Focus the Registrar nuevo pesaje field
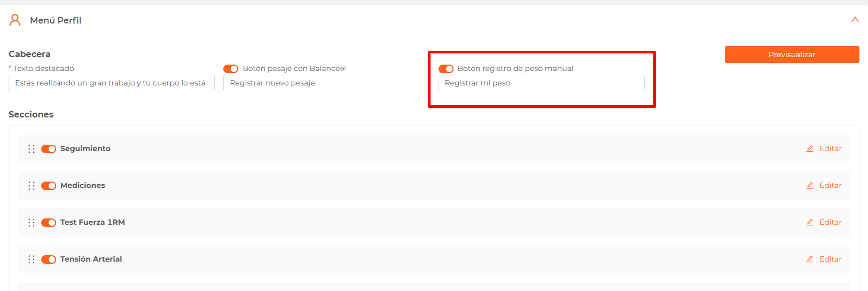Screen dimensions: 868x291 click(x=326, y=83)
